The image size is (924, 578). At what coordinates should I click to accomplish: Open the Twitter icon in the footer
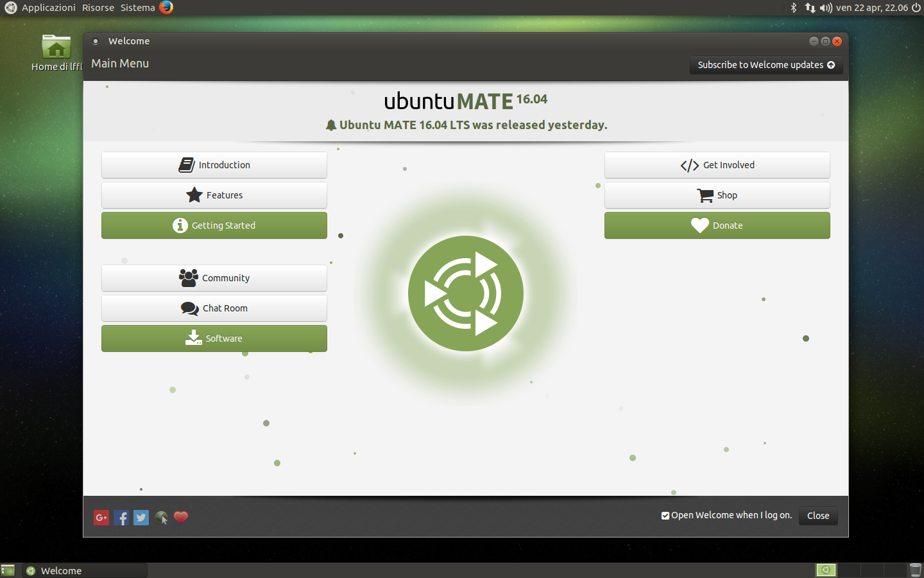point(141,518)
